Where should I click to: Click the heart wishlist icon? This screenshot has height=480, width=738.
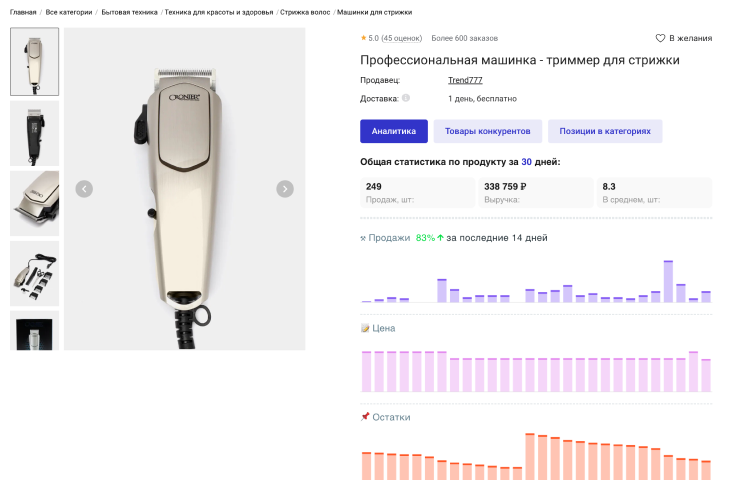click(x=660, y=38)
